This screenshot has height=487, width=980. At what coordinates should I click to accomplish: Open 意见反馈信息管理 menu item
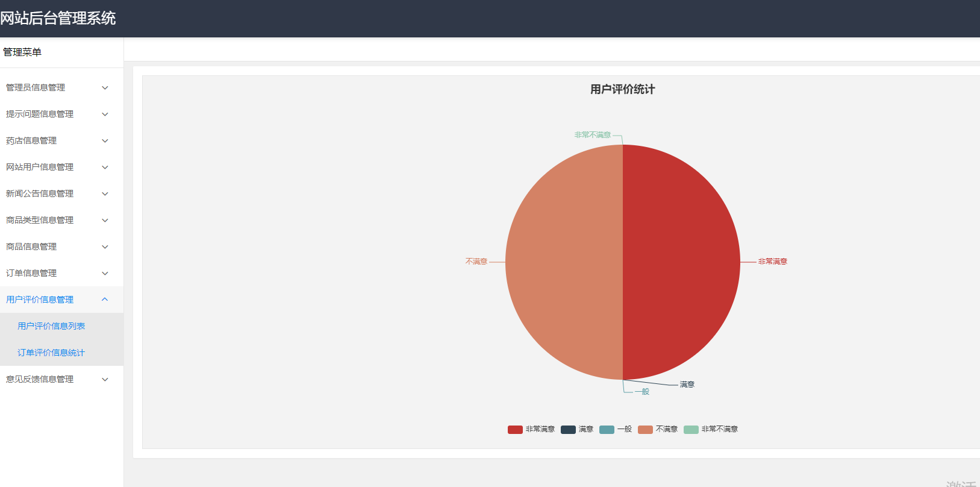pyautogui.click(x=61, y=379)
